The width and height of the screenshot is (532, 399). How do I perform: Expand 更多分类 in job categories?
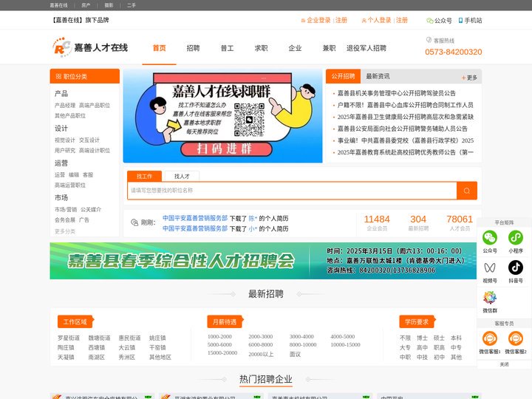click(x=65, y=231)
